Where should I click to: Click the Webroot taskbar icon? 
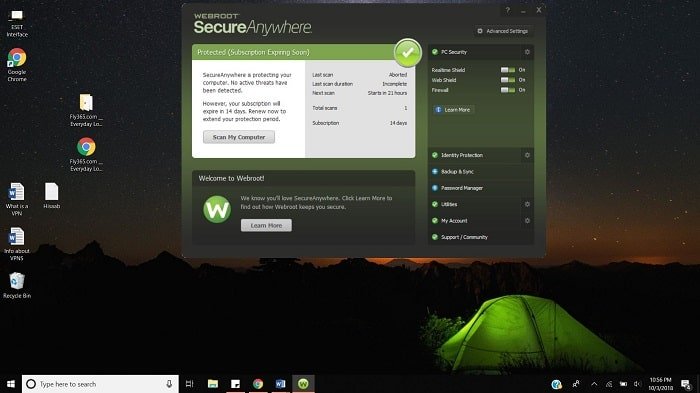[303, 384]
